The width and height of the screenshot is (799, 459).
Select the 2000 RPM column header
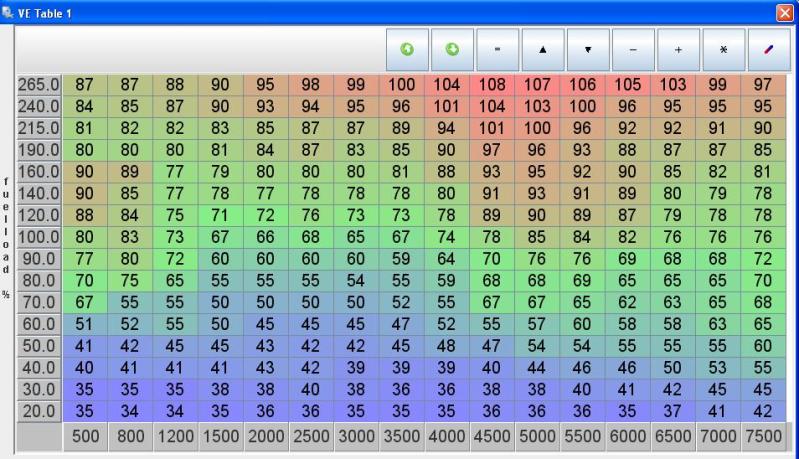266,437
